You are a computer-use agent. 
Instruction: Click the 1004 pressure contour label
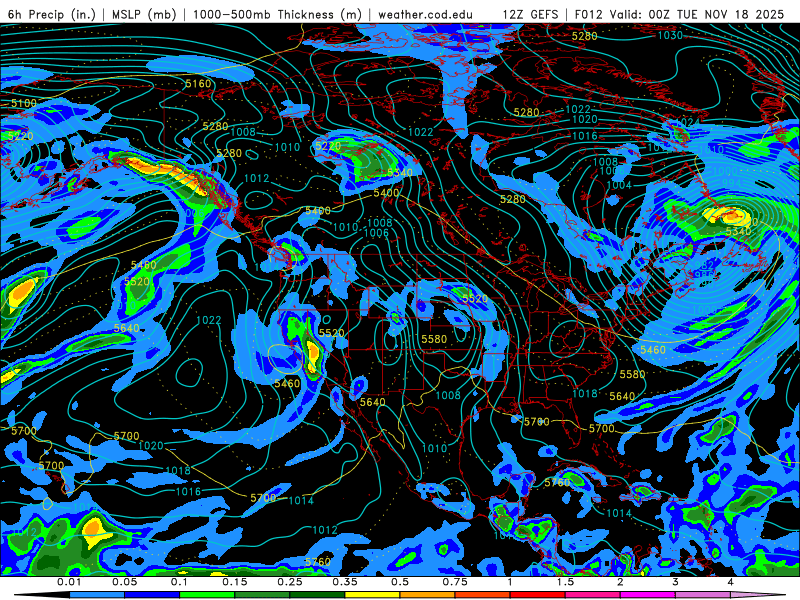[x=619, y=185]
